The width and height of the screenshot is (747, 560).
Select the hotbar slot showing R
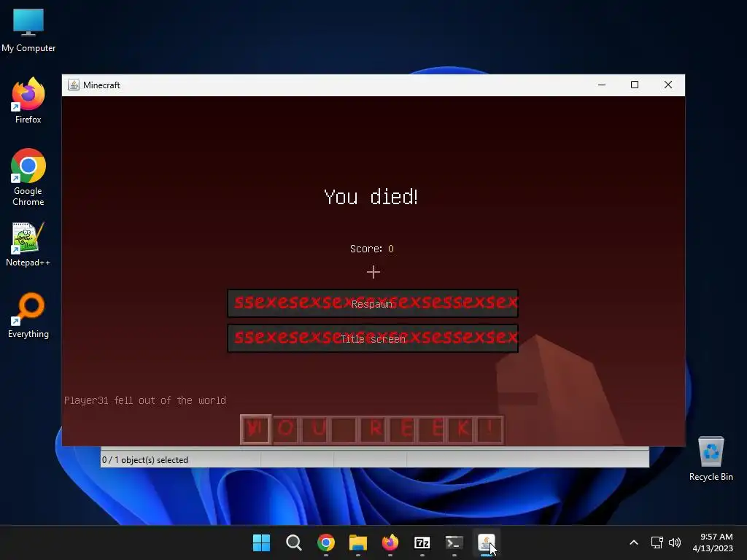pos(374,429)
